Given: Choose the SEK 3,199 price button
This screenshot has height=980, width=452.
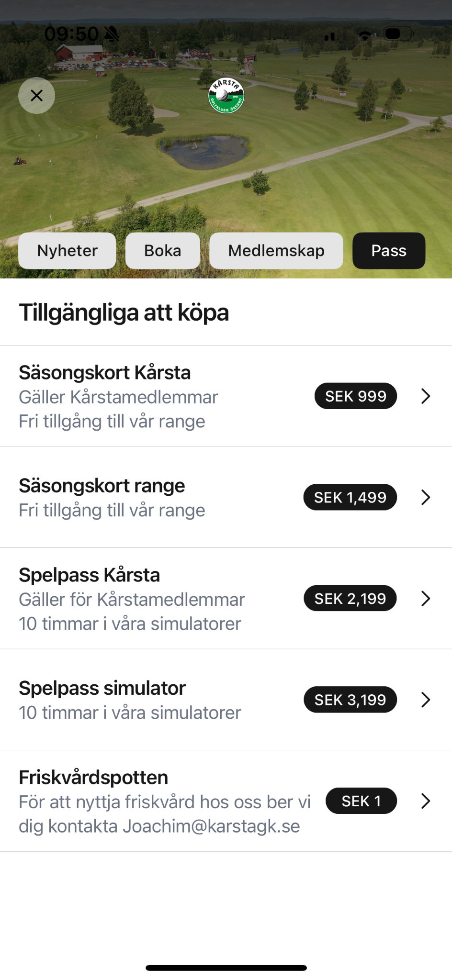Looking at the screenshot, I should point(350,700).
